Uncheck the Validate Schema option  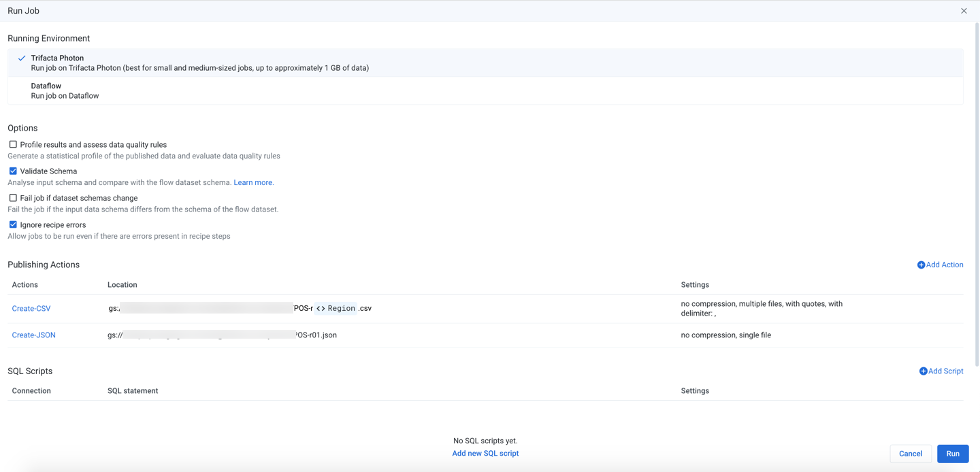(x=13, y=171)
